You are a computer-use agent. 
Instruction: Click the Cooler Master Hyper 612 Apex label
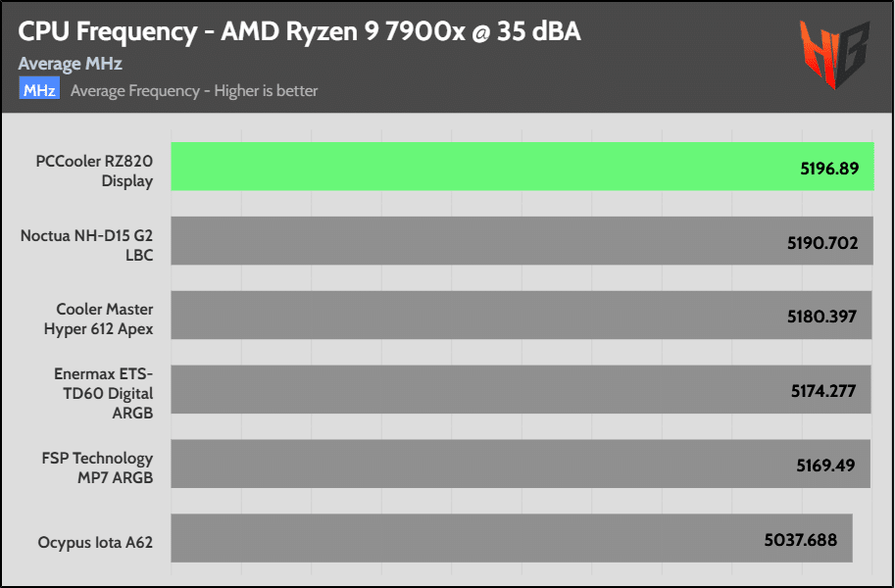(x=98, y=319)
